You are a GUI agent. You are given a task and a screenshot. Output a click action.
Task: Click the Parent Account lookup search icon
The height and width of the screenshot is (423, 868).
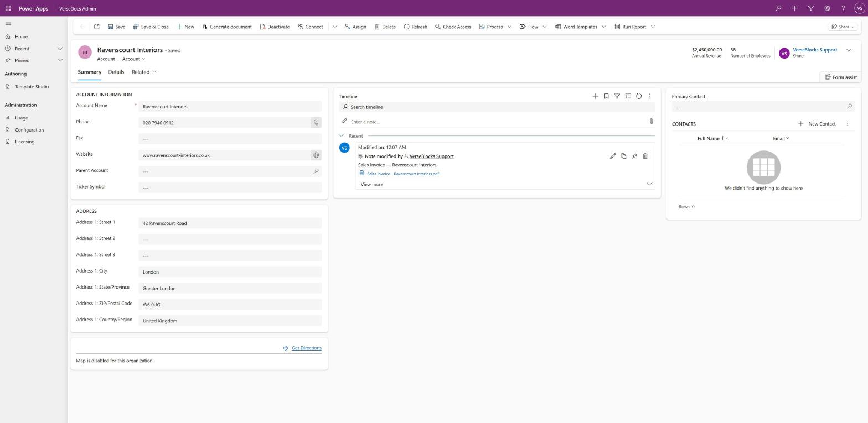pyautogui.click(x=316, y=171)
